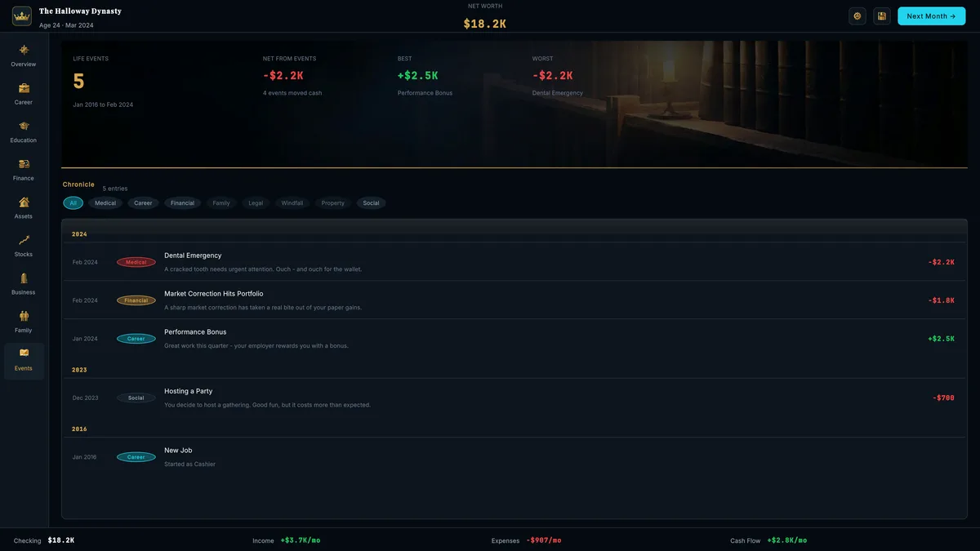
Task: Click the Career tag on the New Job row
Action: pos(136,457)
